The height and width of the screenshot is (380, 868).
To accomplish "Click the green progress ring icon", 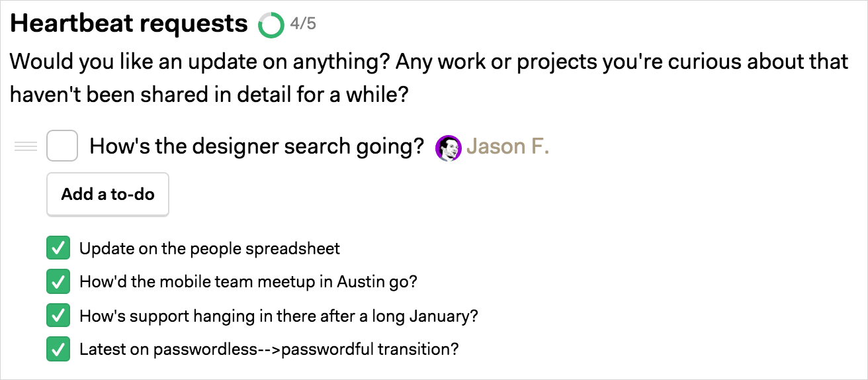I will pyautogui.click(x=271, y=25).
